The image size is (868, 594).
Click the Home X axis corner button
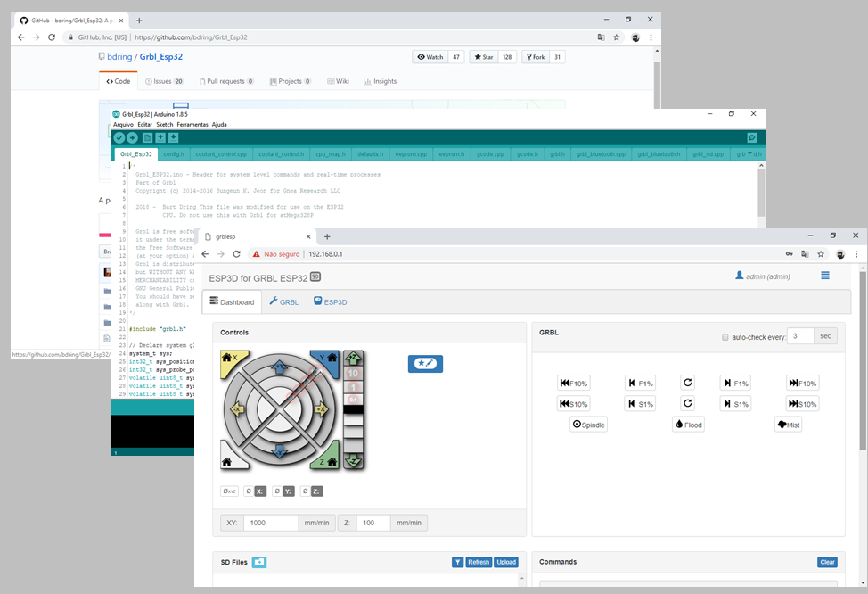(230, 360)
